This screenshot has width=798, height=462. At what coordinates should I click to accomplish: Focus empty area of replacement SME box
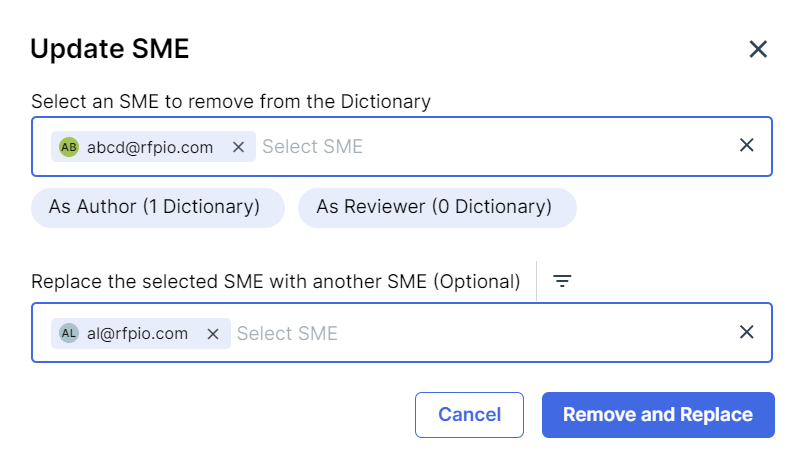coord(534,333)
